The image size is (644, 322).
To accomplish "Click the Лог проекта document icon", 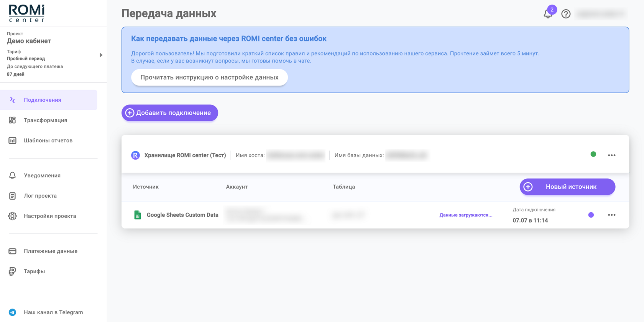I will (x=12, y=196).
